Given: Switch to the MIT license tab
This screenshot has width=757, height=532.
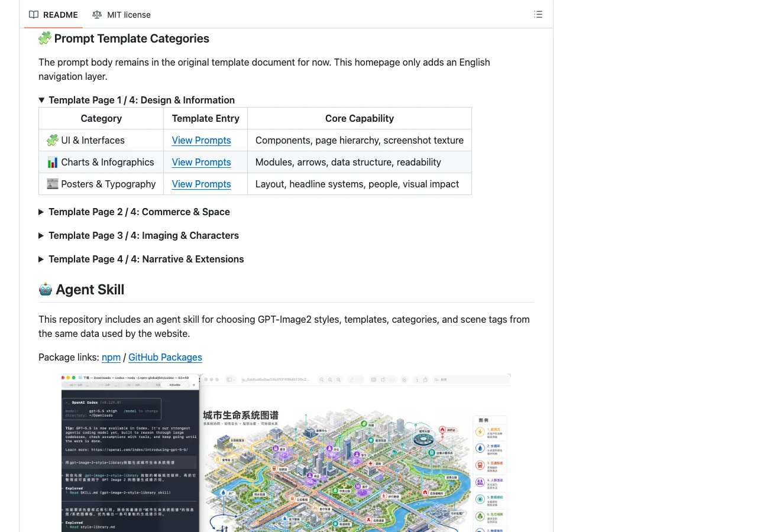Looking at the screenshot, I should point(121,15).
